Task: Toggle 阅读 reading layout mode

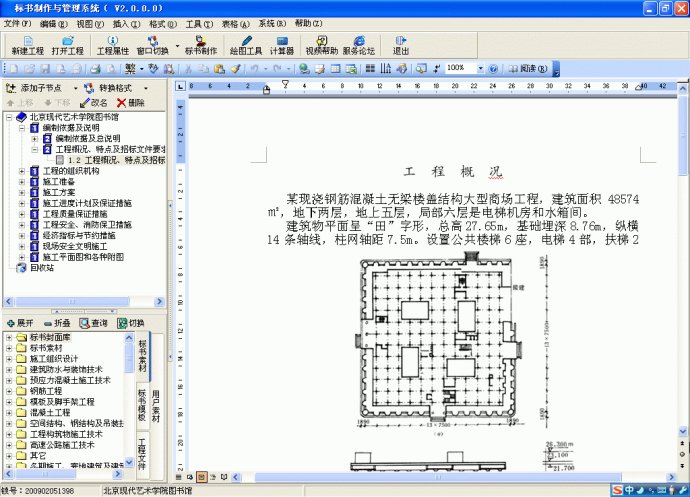Action: 527,69
